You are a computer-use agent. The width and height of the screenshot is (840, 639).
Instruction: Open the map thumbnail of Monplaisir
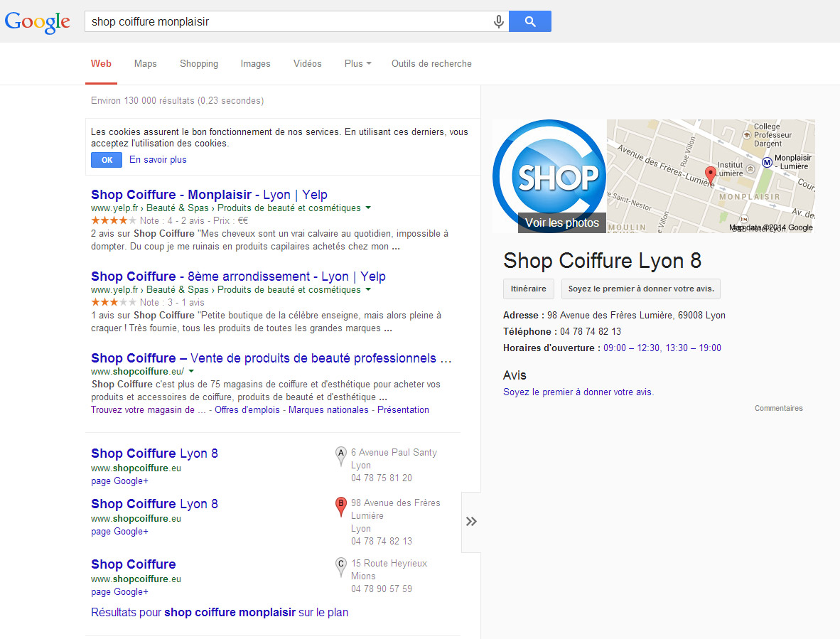click(x=711, y=176)
